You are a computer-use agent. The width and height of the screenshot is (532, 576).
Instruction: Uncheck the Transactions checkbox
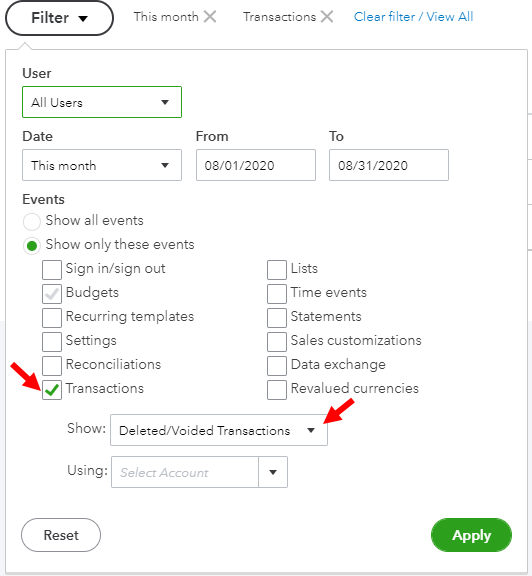[52, 390]
